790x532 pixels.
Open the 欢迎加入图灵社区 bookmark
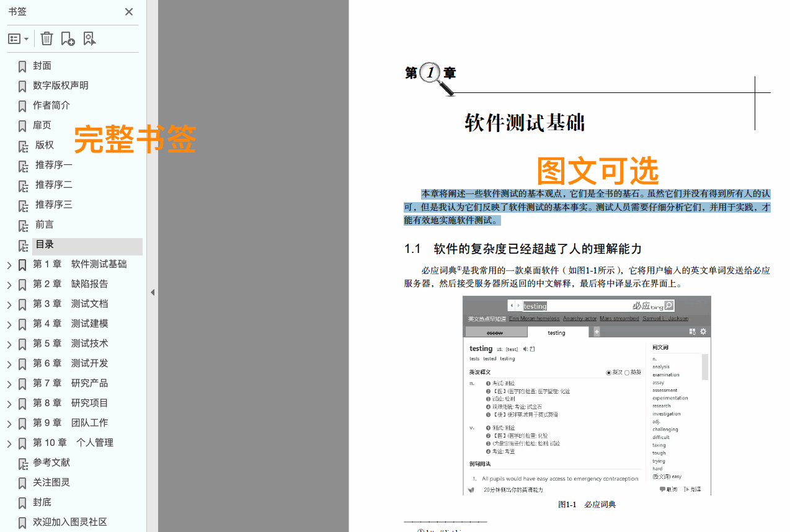[x=68, y=522]
